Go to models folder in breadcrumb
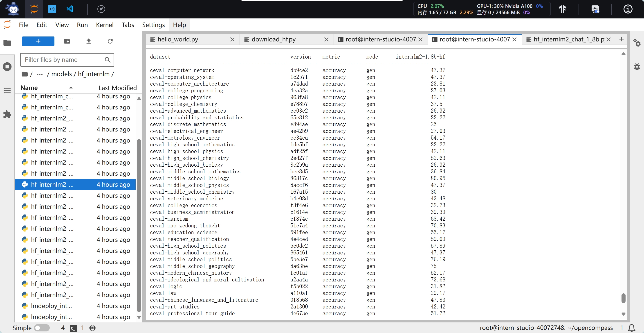 point(61,74)
